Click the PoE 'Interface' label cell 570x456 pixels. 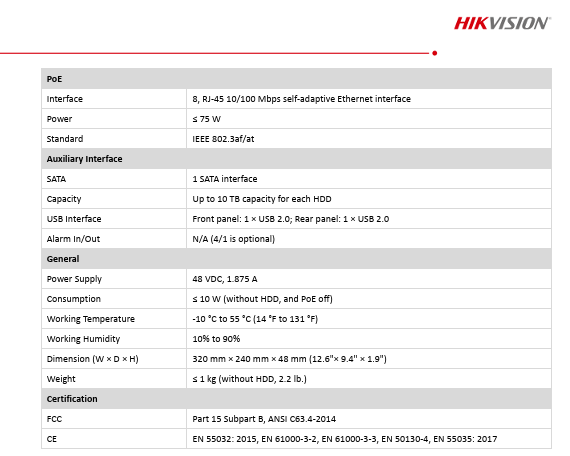pyautogui.click(x=114, y=99)
